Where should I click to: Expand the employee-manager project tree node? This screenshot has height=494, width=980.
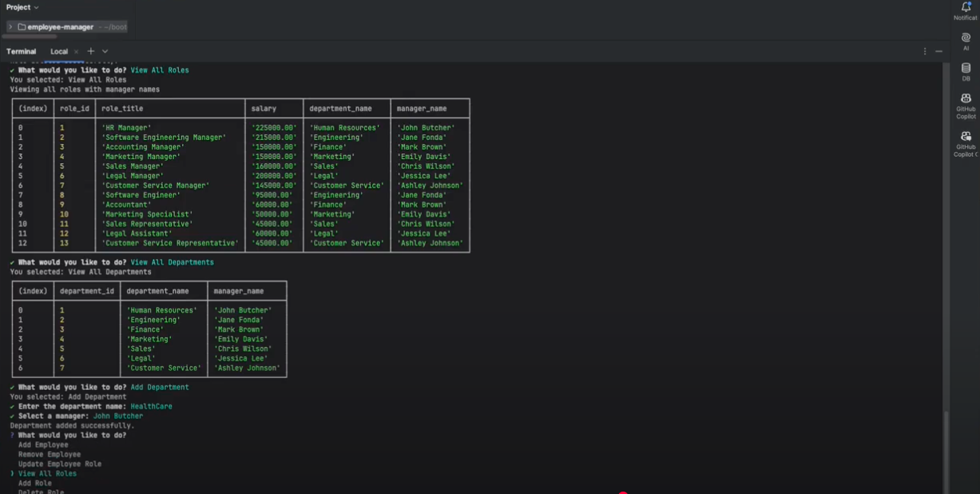click(x=10, y=27)
